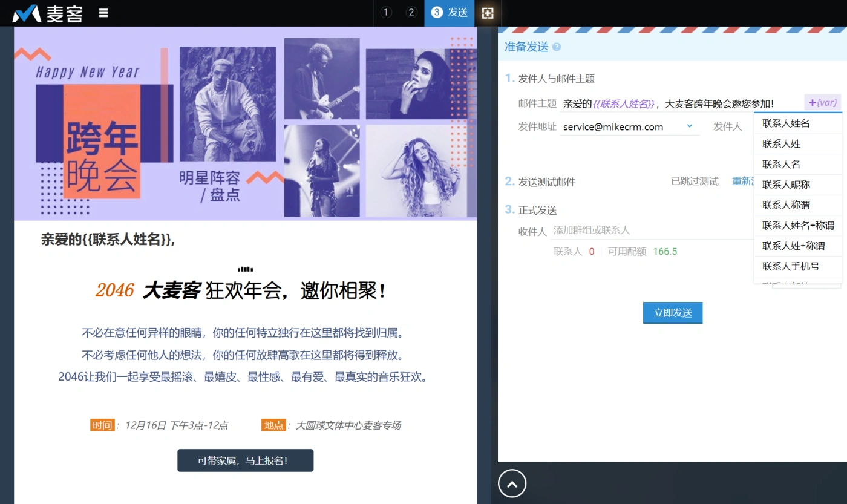
Task: Go to step 2 in the wizard
Action: pyautogui.click(x=411, y=12)
